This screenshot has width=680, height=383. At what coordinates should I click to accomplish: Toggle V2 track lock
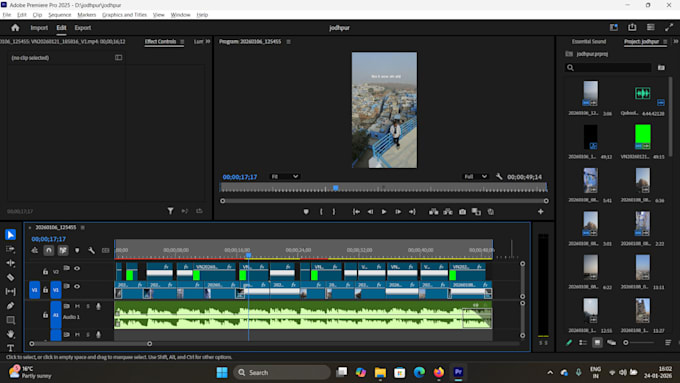[x=45, y=272]
